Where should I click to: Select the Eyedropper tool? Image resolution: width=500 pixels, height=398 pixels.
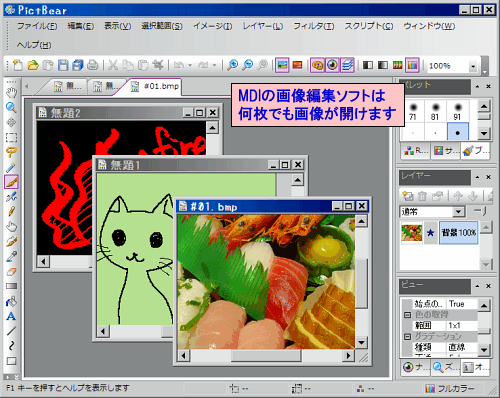point(11,257)
